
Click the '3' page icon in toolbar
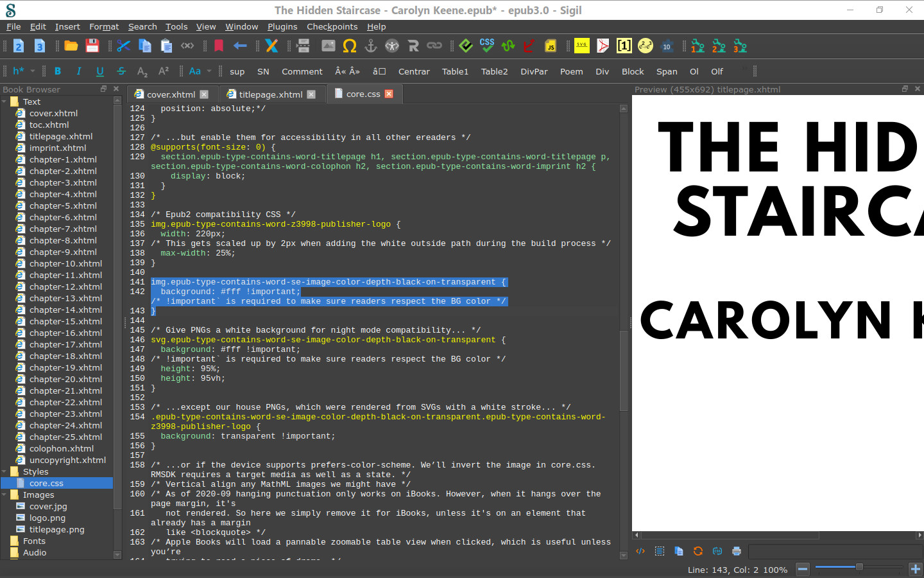(x=40, y=46)
